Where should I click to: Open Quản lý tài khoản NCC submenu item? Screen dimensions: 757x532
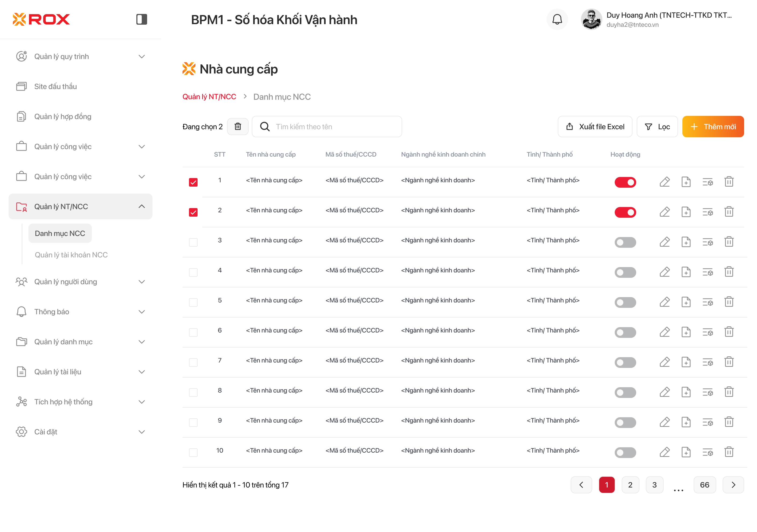[x=71, y=255]
